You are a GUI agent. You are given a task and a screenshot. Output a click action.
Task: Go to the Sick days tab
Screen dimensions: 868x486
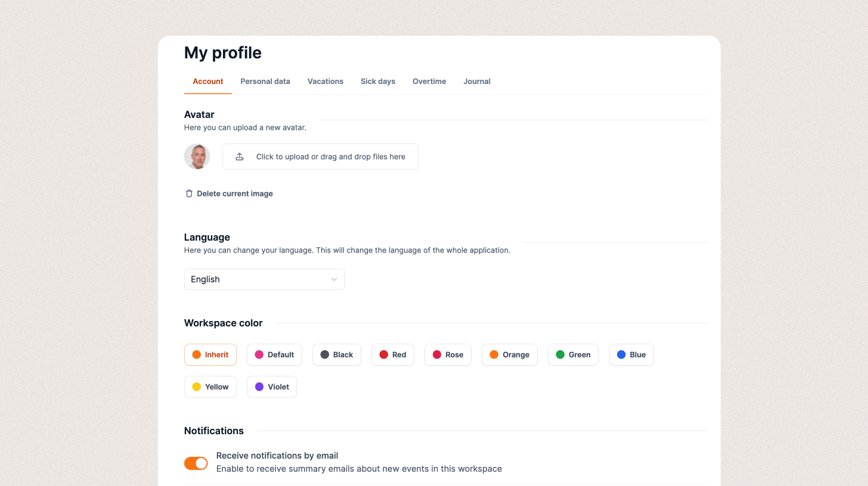point(378,82)
